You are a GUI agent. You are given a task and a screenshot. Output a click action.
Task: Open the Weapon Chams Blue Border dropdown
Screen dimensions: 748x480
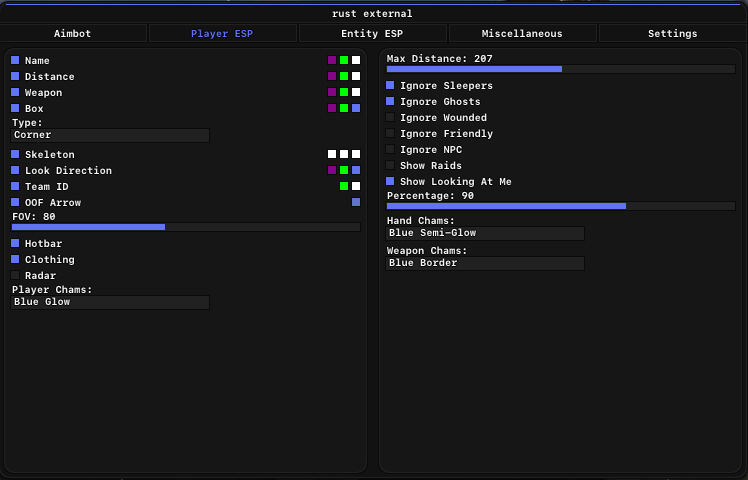click(485, 263)
